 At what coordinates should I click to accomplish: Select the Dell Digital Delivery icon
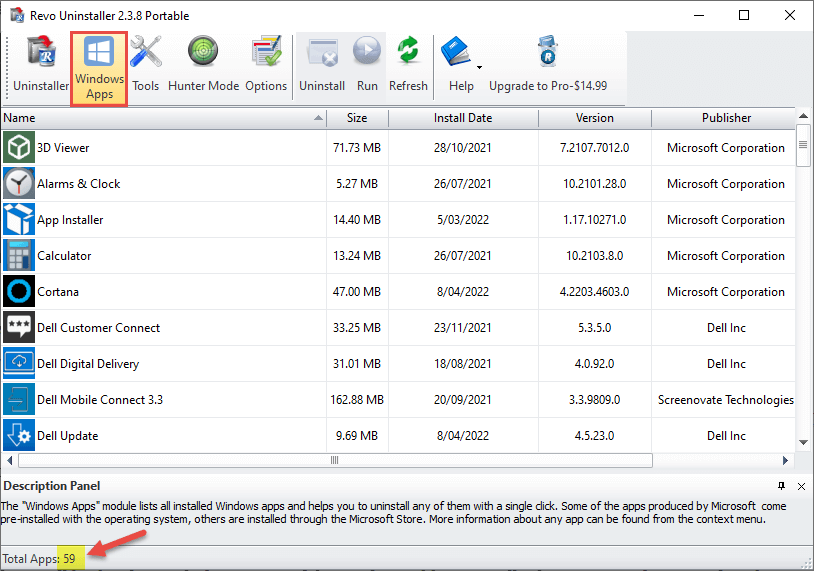[x=19, y=363]
